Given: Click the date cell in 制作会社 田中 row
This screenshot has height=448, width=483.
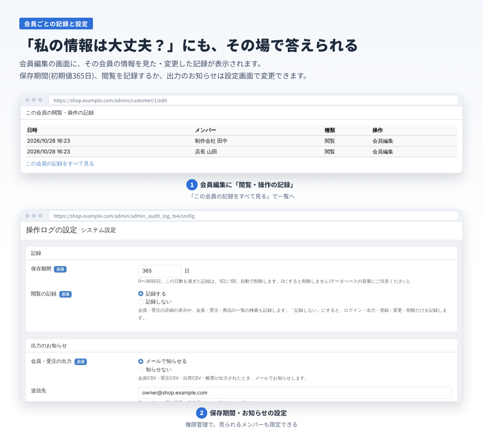Looking at the screenshot, I should (48, 141).
